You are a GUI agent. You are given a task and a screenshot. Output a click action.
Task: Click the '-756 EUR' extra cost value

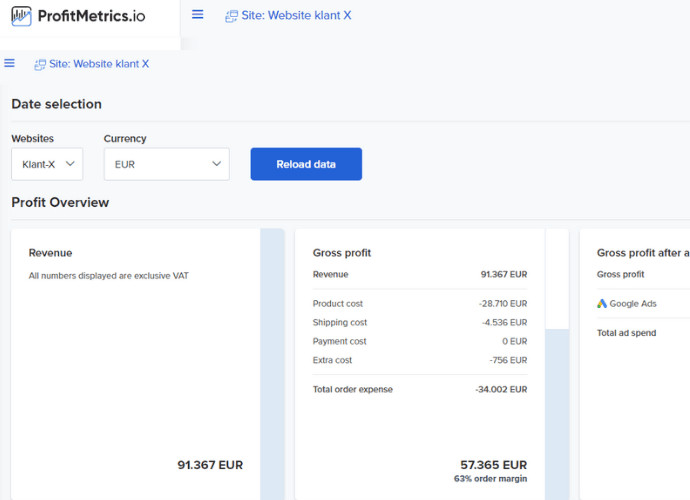[508, 360]
